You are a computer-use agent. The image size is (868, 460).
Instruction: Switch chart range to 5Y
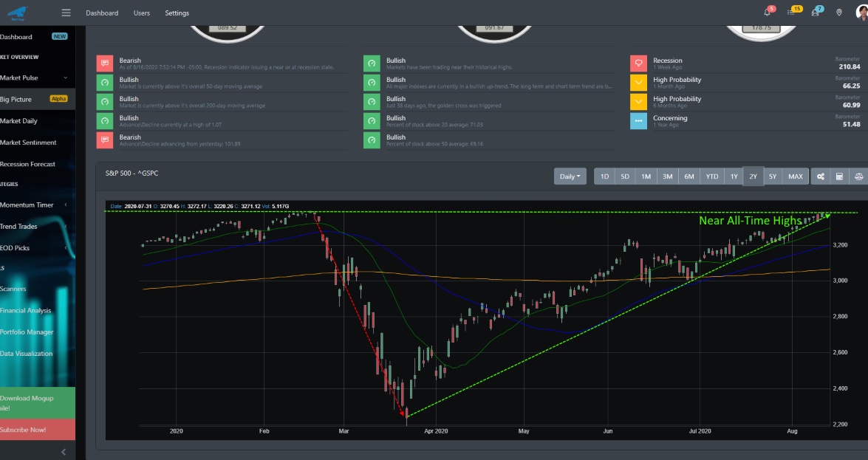coord(772,176)
